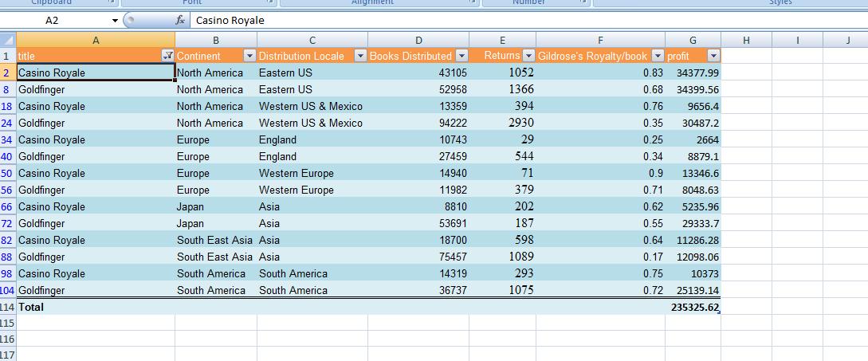
Task: Select column F header
Action: [x=601, y=40]
